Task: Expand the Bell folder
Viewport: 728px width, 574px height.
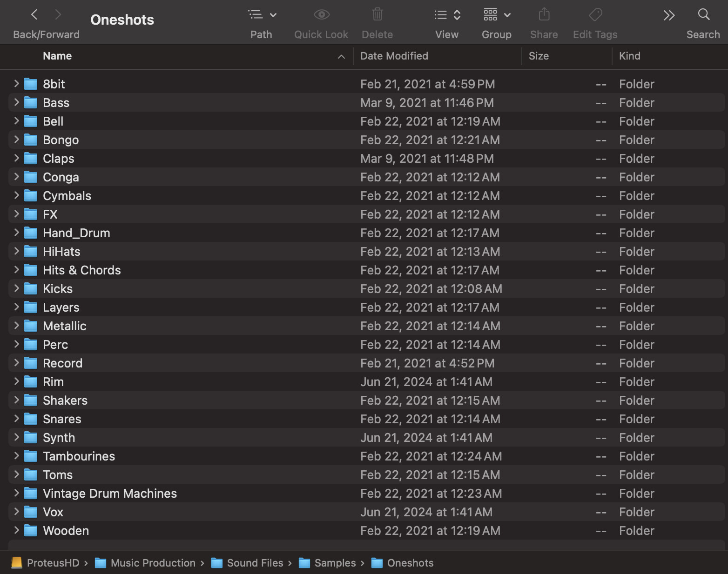Action: click(x=16, y=121)
